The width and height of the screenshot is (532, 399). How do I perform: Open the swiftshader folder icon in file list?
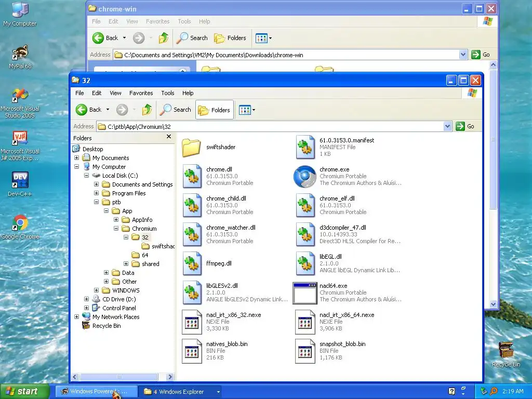pos(191,147)
